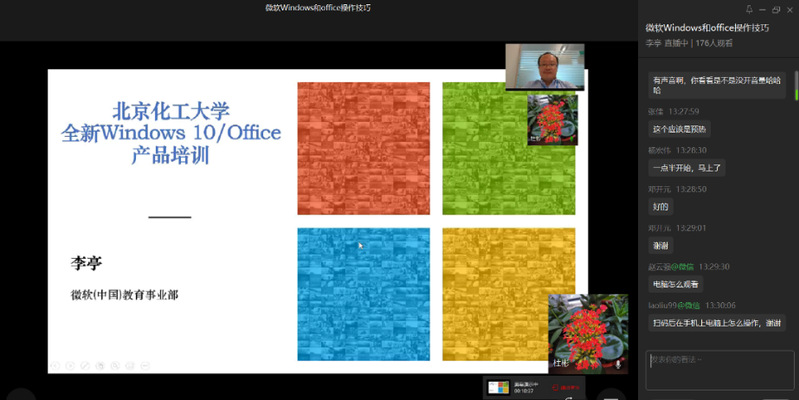The width and height of the screenshot is (799, 400).
Task: Click the microphone icon on 杜彬's video tile
Action: pos(618,364)
